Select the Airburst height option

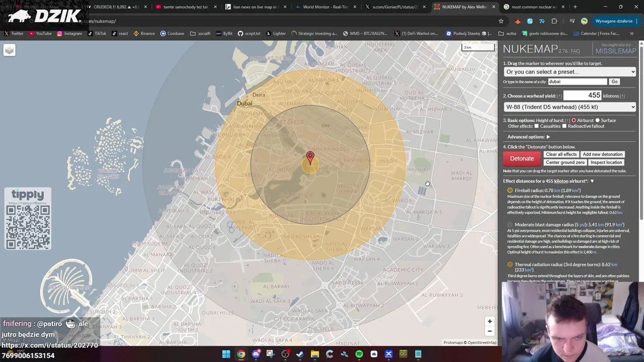574,121
